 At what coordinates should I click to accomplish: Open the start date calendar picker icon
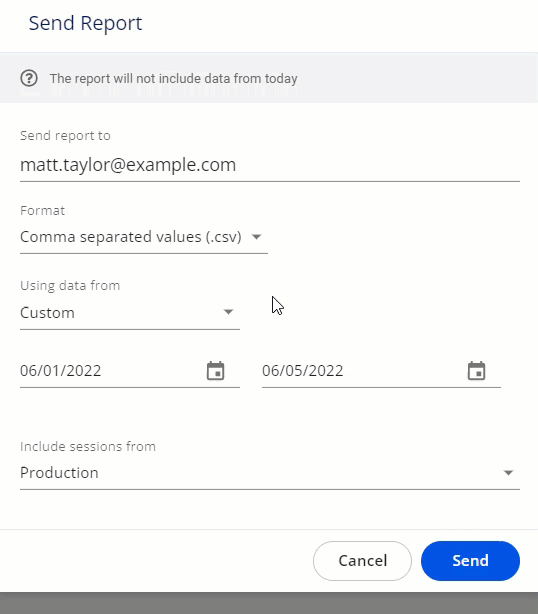pos(215,371)
